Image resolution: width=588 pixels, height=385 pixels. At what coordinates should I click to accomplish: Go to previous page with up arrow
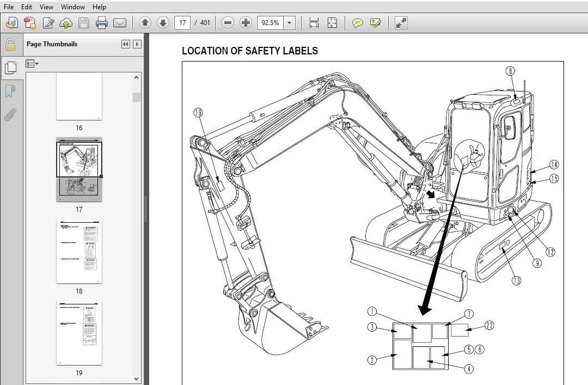145,23
